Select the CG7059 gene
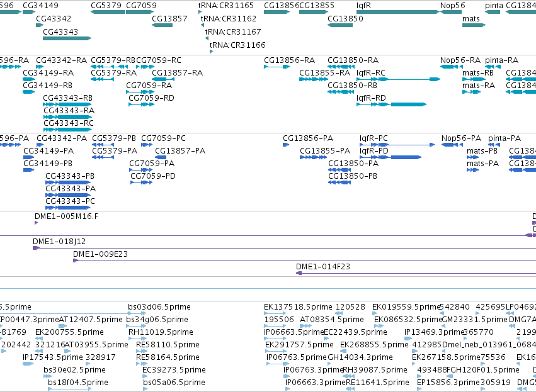The image size is (536, 392). click(140, 12)
